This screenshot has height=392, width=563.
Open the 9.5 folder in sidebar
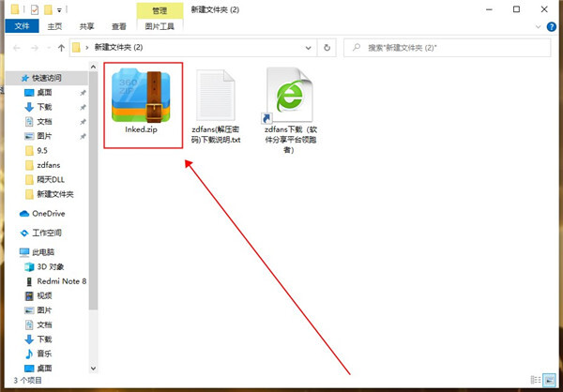click(42, 151)
